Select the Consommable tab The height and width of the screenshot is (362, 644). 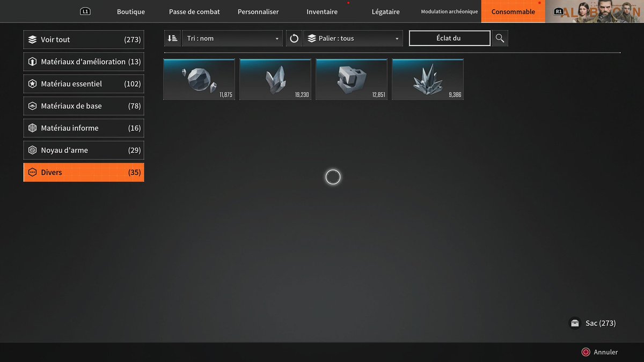(513, 12)
